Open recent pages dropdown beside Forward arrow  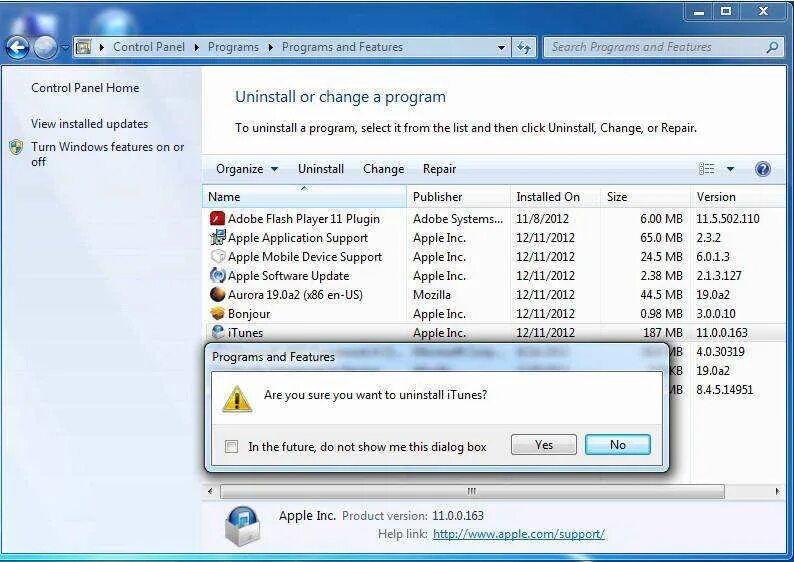click(65, 48)
